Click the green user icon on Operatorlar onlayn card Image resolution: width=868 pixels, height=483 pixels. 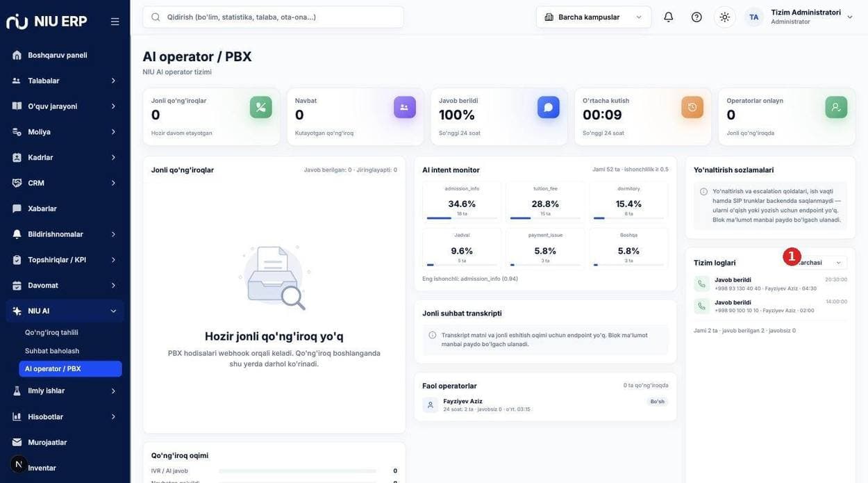pos(836,107)
